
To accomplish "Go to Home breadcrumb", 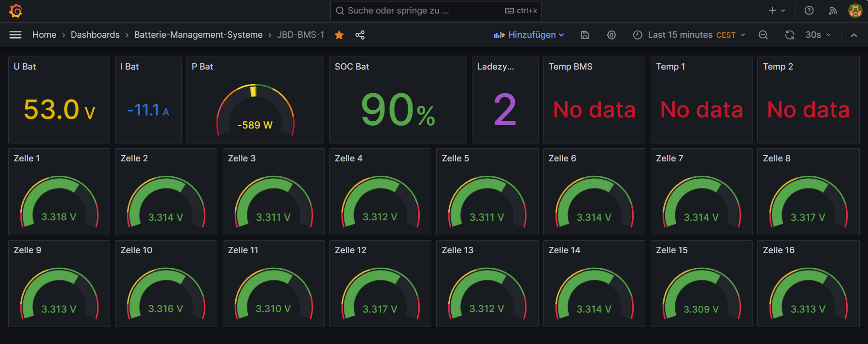I will pyautogui.click(x=44, y=35).
